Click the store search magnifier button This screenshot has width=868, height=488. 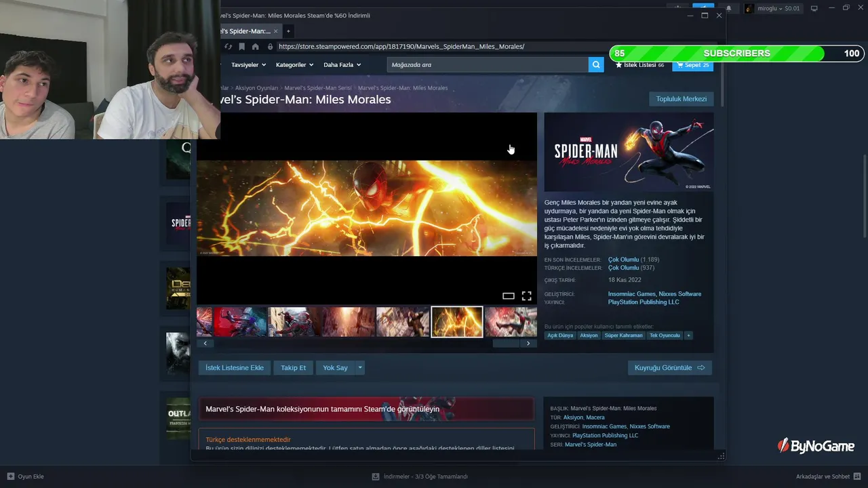596,64
